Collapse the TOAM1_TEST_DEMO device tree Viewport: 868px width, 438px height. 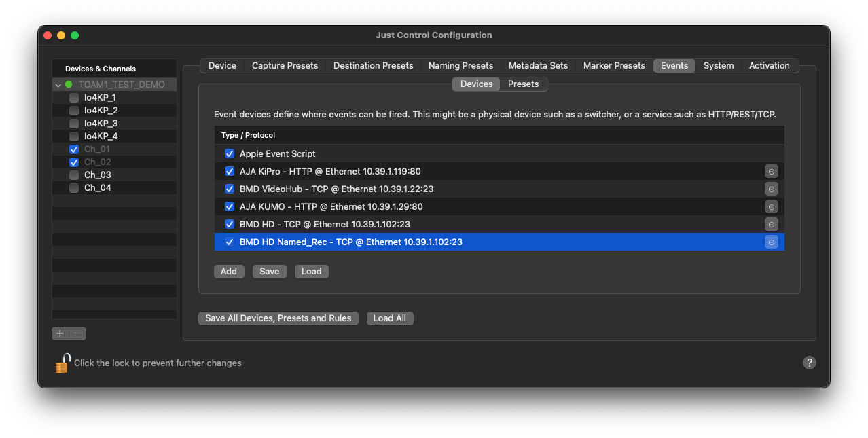click(x=58, y=85)
